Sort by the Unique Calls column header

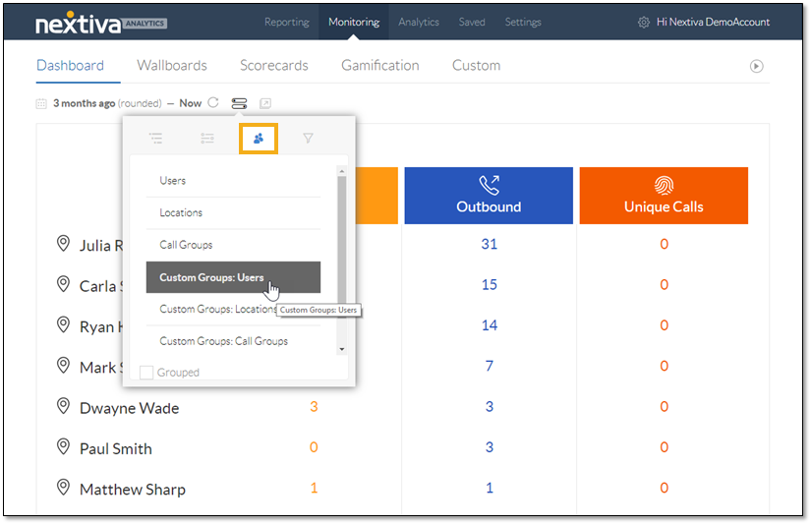click(x=664, y=196)
